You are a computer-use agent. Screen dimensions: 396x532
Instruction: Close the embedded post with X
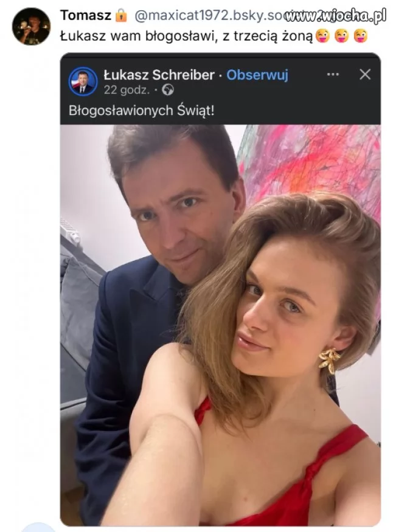(365, 74)
